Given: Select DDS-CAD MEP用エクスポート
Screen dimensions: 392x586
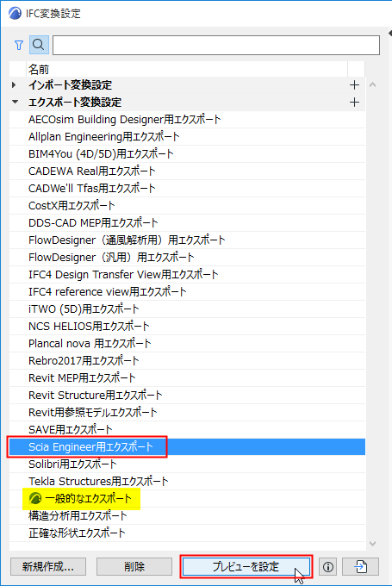Looking at the screenshot, I should click(x=187, y=222).
